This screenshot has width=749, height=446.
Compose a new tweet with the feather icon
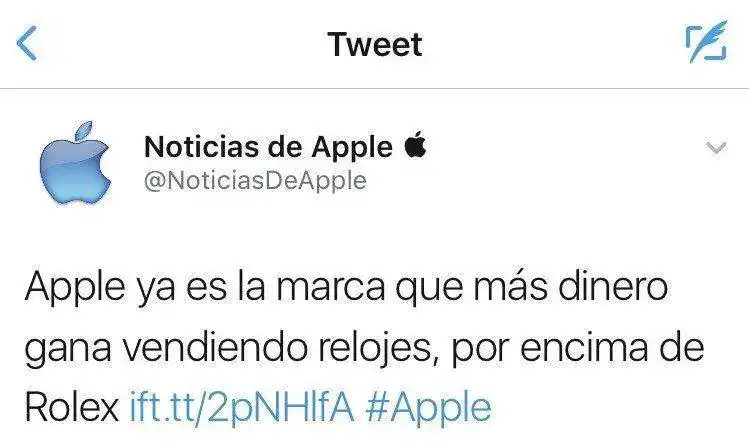point(706,42)
